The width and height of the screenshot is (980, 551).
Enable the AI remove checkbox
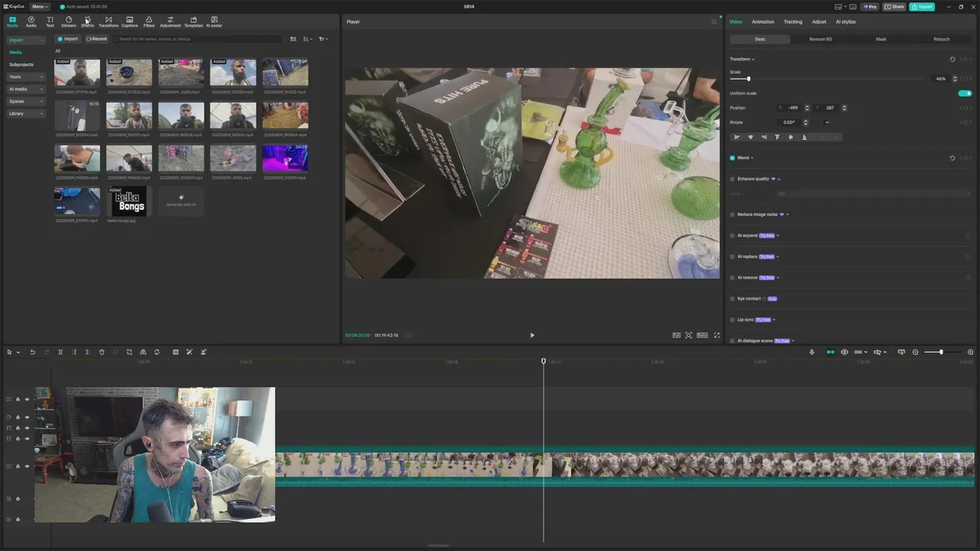732,278
